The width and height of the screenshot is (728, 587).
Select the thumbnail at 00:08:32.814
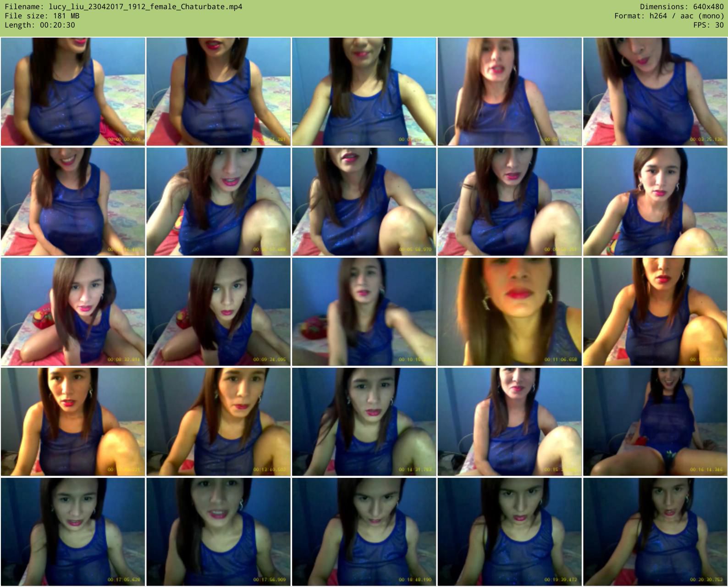pyautogui.click(x=73, y=312)
